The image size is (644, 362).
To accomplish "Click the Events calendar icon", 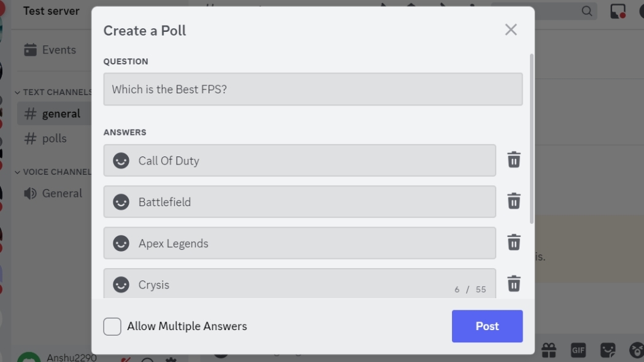I will coord(31,50).
